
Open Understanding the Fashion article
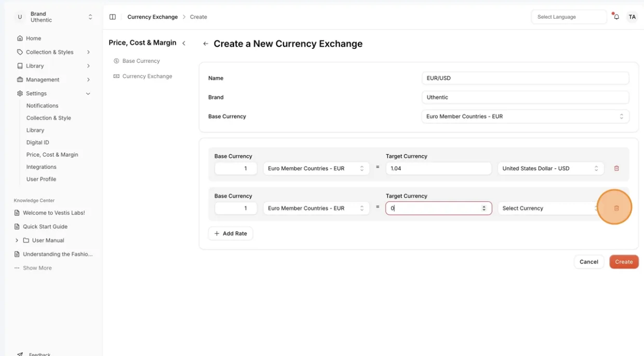tap(58, 254)
